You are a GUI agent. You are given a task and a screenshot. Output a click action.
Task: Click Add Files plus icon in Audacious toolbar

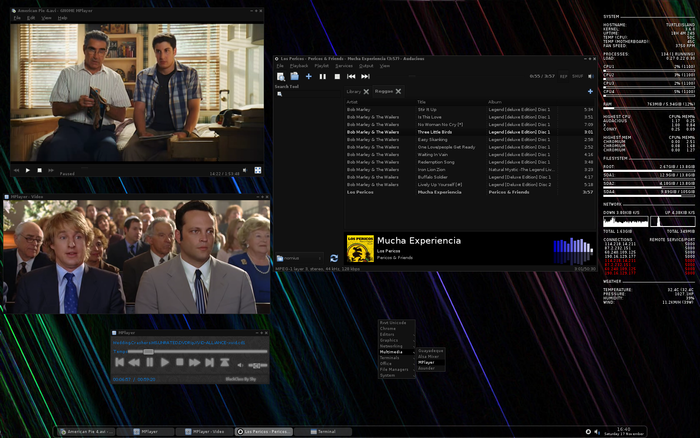coord(309,76)
